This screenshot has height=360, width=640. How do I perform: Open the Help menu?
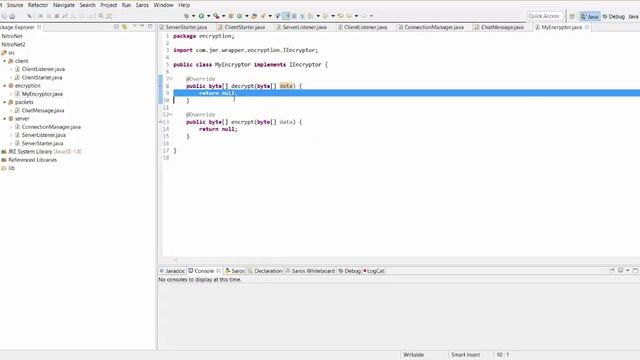click(184, 5)
